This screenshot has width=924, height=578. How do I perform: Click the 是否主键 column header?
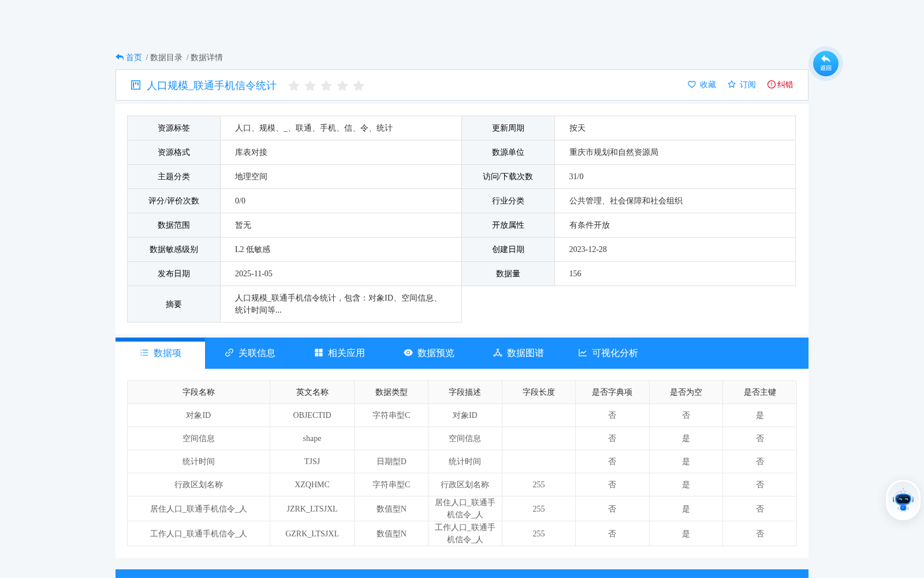[760, 392]
